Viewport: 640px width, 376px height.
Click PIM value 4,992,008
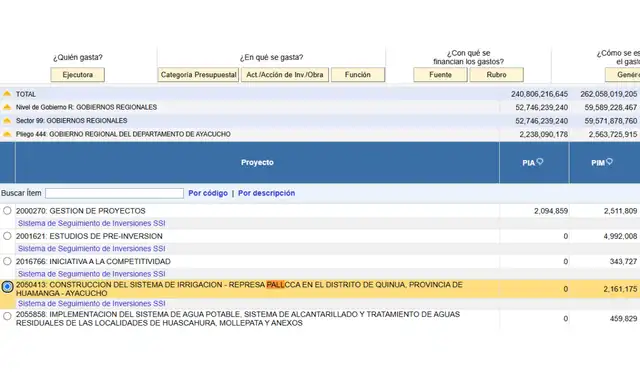[620, 236]
